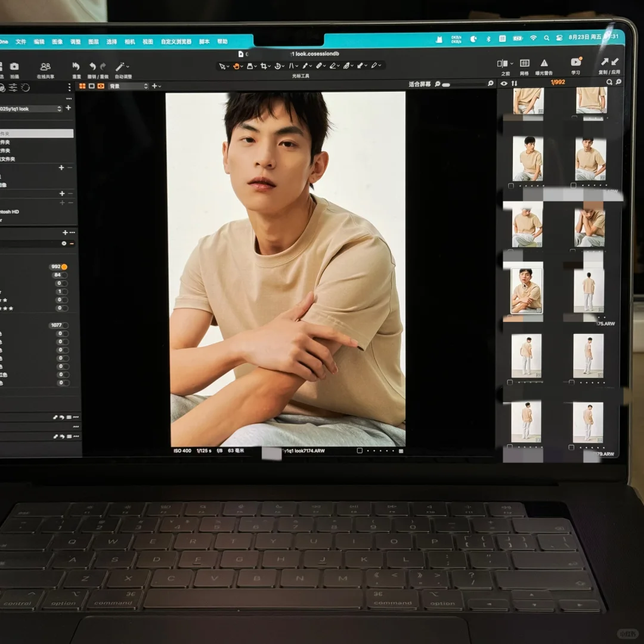
Task: Click the 重置 reset arrow icon
Action: [76, 66]
